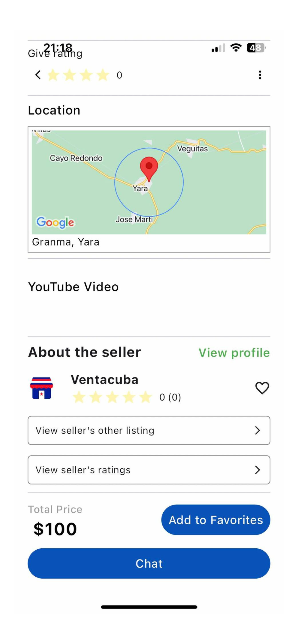The image size is (298, 644).
Task: Click the Google logo on the map
Action: pyautogui.click(x=55, y=222)
